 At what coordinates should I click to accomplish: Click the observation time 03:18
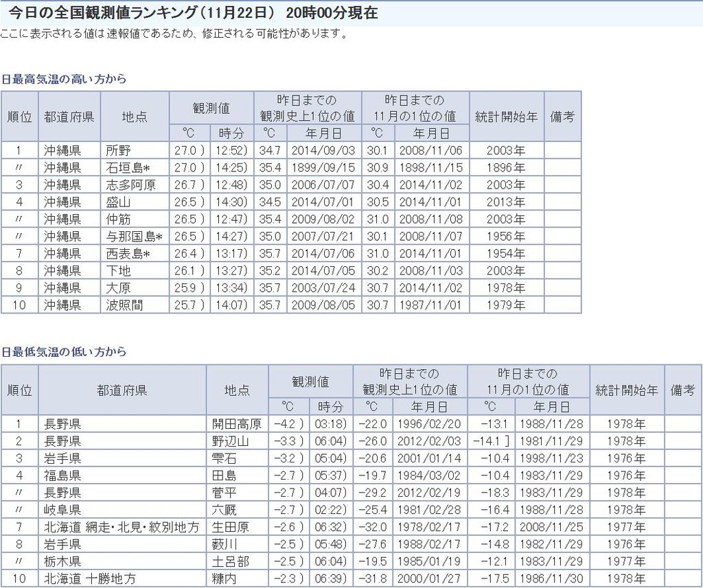[331, 424]
